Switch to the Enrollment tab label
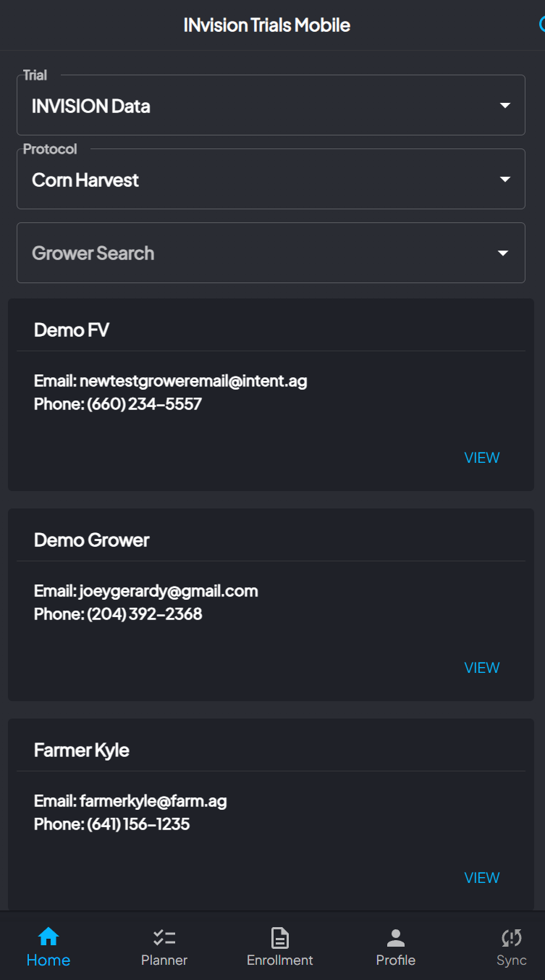 [280, 960]
